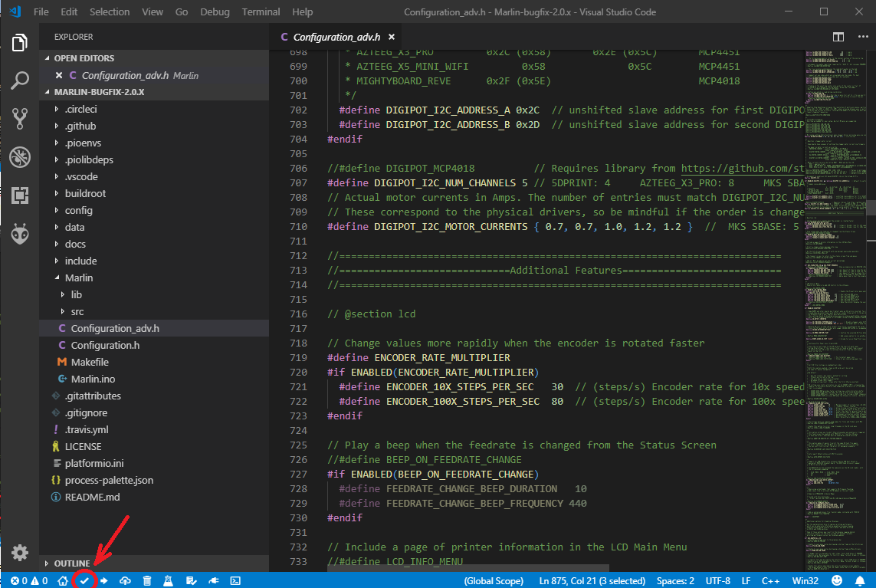876x588 pixels.
Task: Open the editor More Actions ellipsis menu
Action: [863, 37]
